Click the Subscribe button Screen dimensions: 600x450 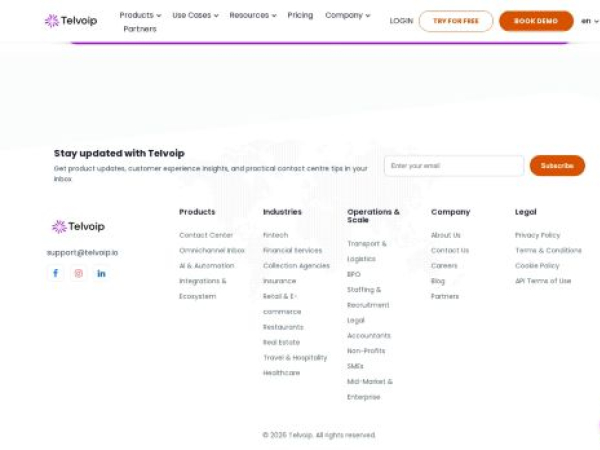pyautogui.click(x=557, y=166)
